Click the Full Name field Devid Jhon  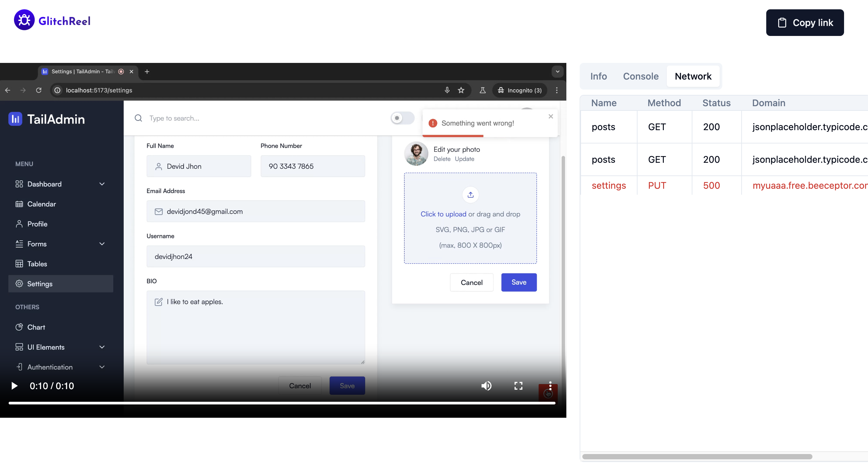click(x=199, y=166)
